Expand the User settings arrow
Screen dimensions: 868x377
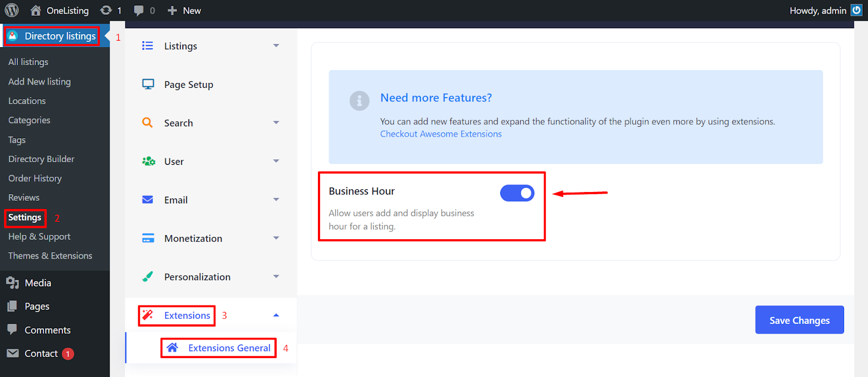coord(276,161)
